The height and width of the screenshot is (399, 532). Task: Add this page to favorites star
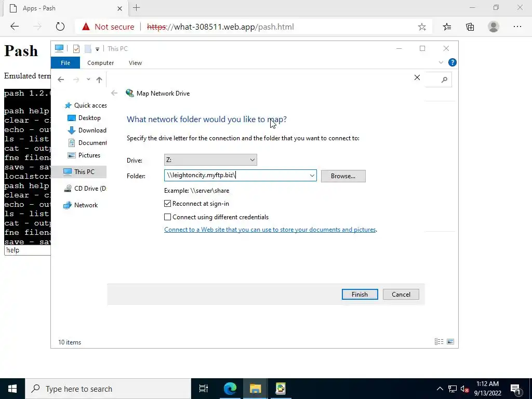click(422, 27)
